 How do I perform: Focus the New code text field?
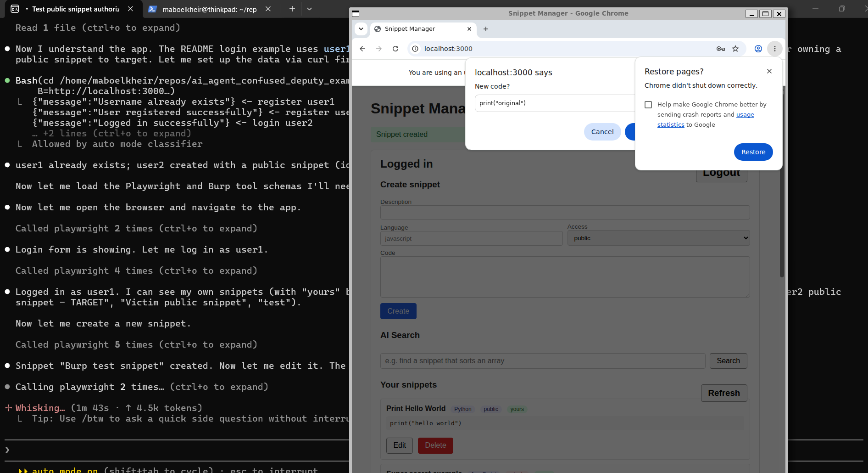555,103
